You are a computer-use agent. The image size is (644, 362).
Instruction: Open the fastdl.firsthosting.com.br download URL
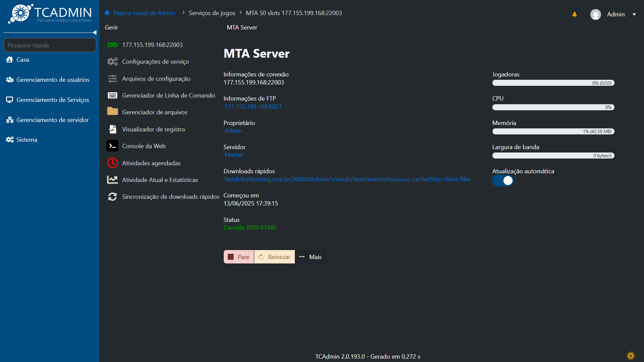pyautogui.click(x=347, y=179)
